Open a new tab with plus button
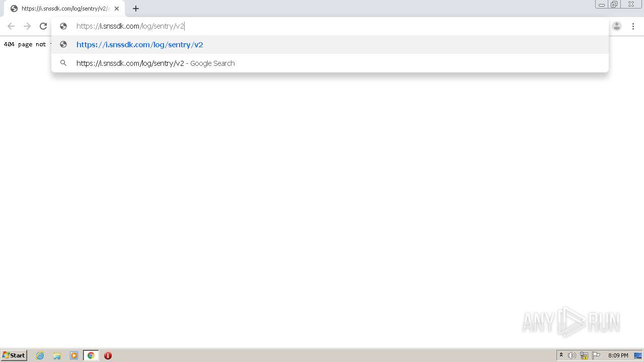 136,9
